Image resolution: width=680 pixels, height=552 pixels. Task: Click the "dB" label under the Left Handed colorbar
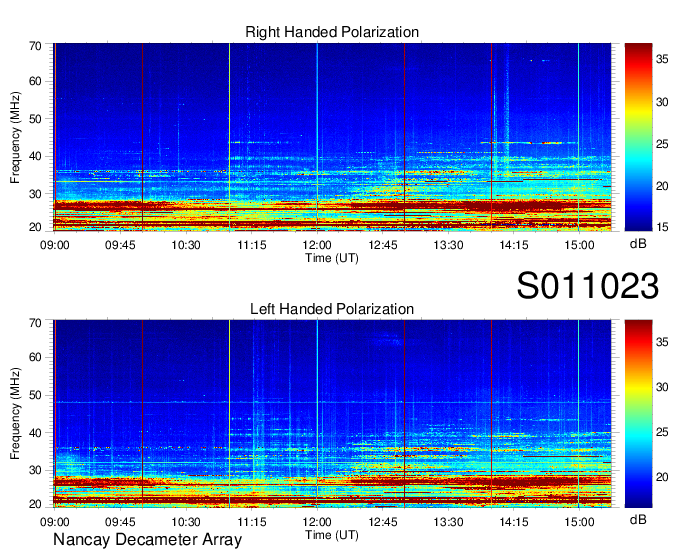pos(638,519)
